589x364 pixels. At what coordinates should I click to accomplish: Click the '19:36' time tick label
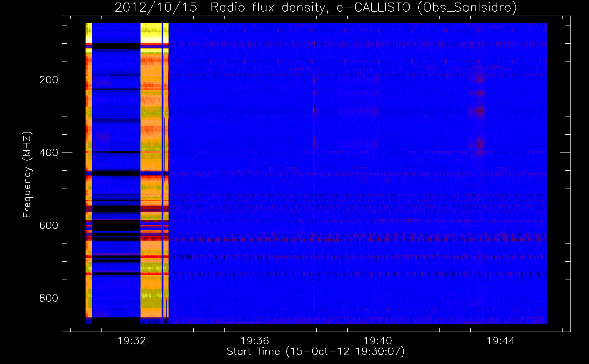tap(255, 341)
